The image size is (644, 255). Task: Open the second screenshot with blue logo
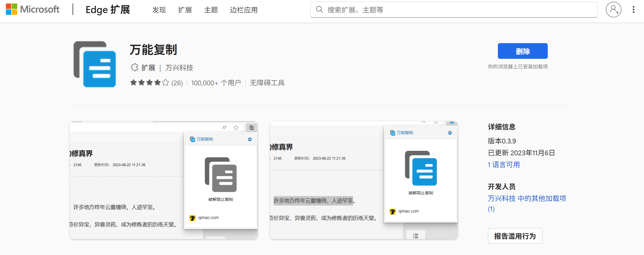364,180
